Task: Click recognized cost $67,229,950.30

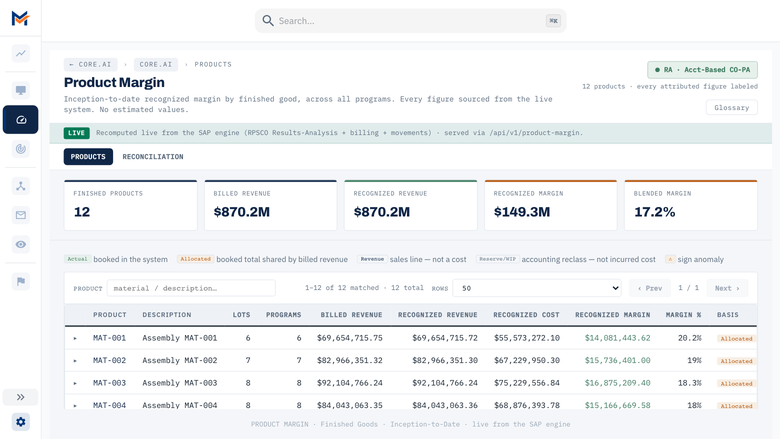Action: tap(527, 360)
